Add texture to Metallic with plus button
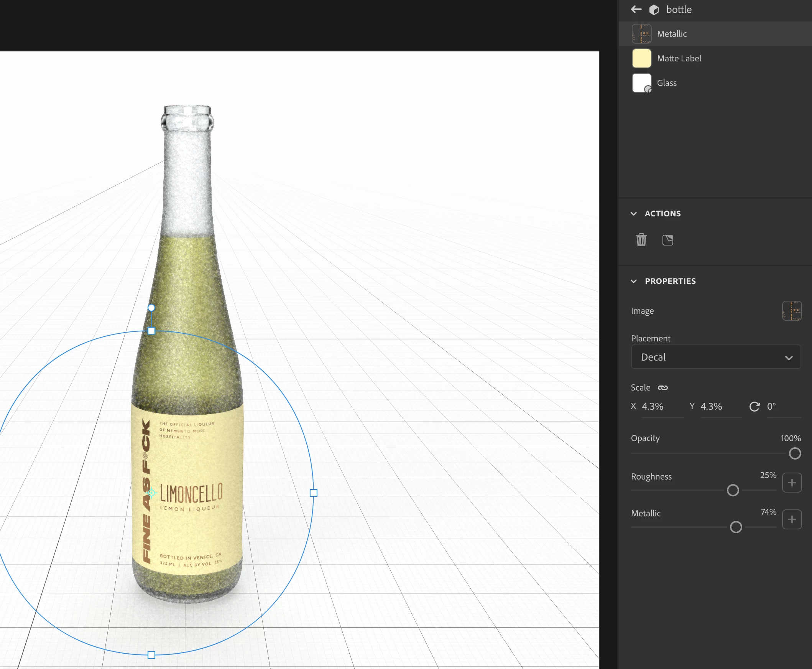 point(792,519)
